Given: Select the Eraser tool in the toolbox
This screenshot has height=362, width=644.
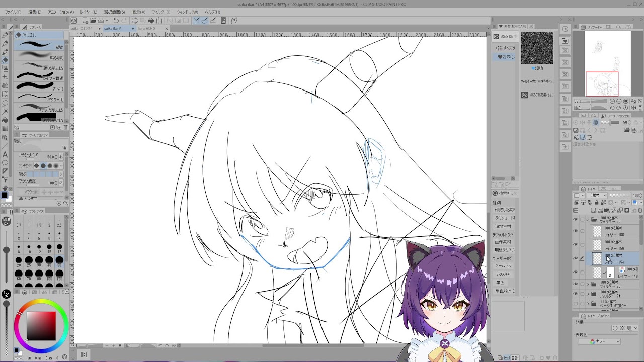Looking at the screenshot, I should pos(5,60).
